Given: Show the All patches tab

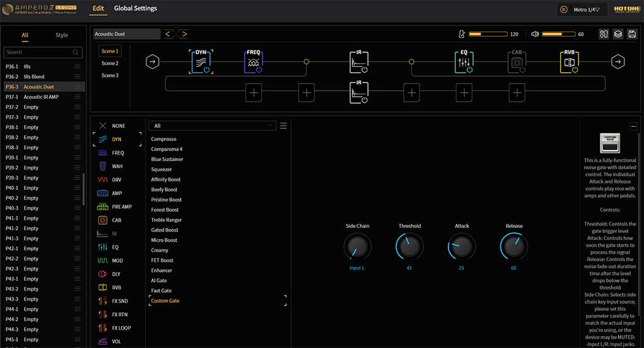Looking at the screenshot, I should click(x=25, y=35).
